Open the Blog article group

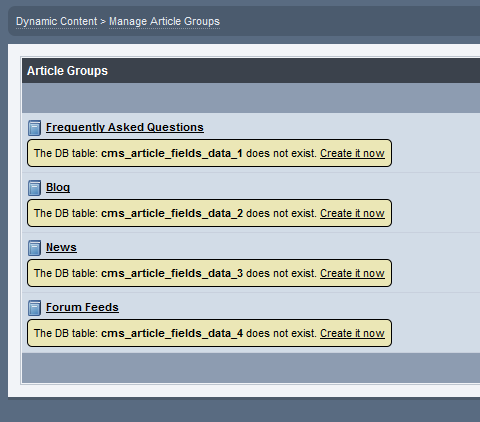[58, 187]
